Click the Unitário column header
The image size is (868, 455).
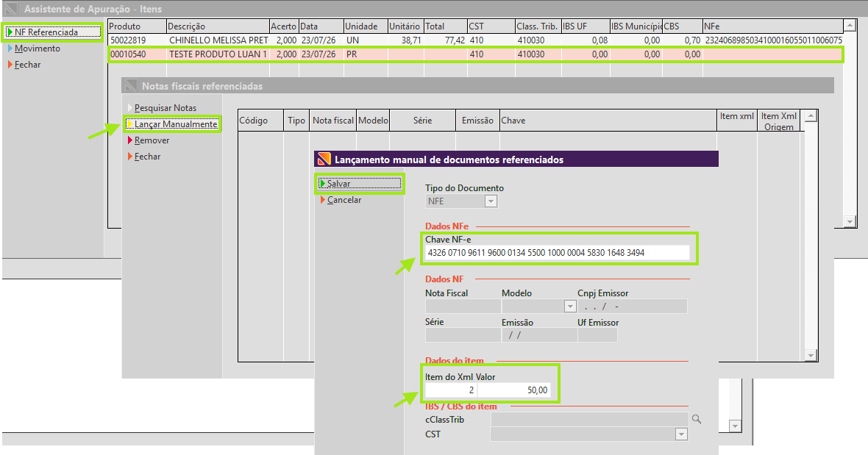click(x=405, y=26)
